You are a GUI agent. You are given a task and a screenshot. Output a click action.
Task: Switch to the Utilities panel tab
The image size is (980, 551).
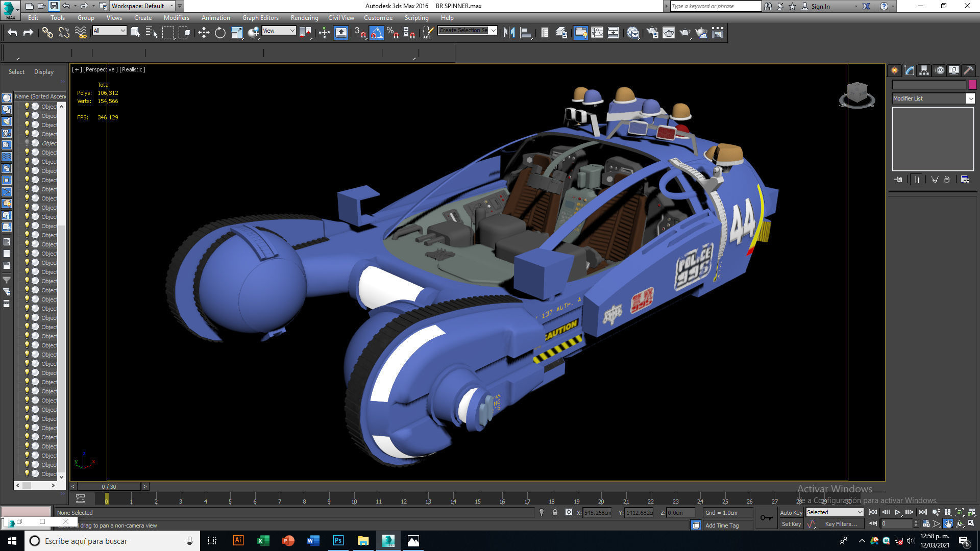coord(968,70)
